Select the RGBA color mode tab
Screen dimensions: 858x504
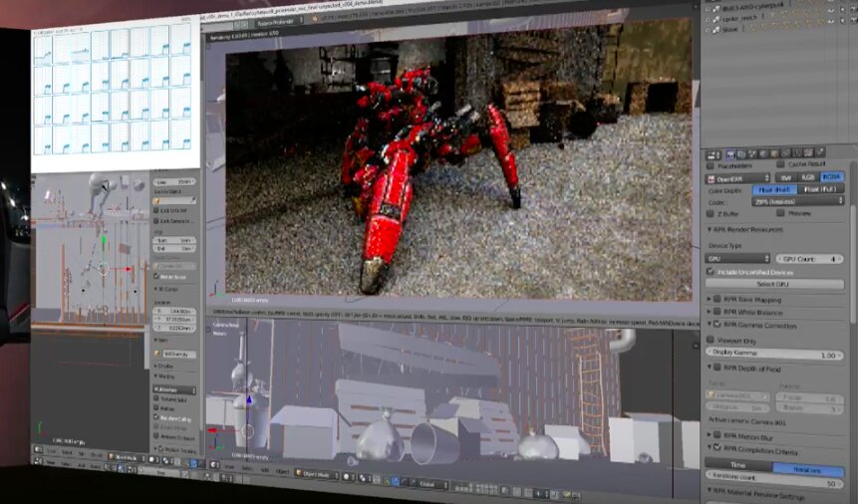(831, 177)
